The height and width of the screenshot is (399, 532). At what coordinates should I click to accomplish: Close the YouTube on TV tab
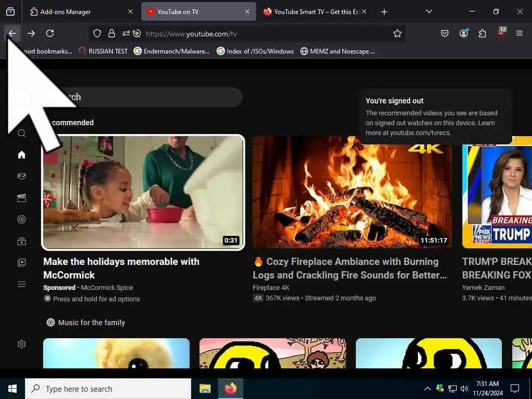click(247, 11)
